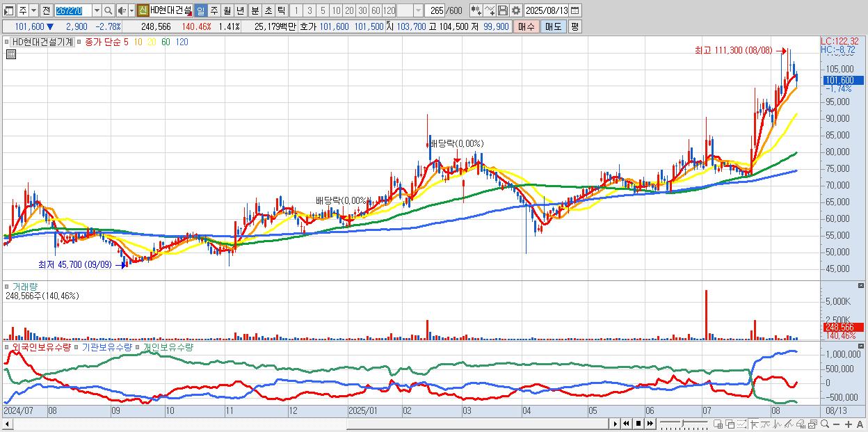The height and width of the screenshot is (432, 868).
Task: Click the yellow 20-day moving average label
Action: coord(152,42)
